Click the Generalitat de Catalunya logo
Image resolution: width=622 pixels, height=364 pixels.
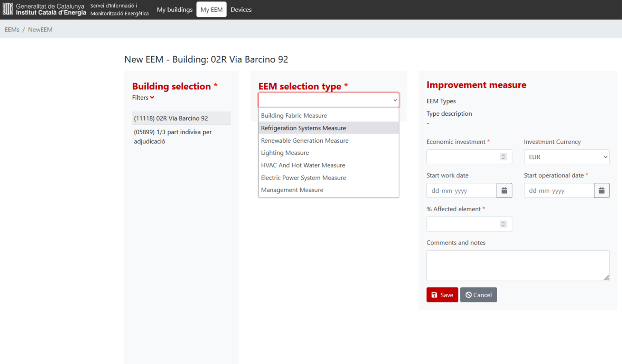point(8,9)
